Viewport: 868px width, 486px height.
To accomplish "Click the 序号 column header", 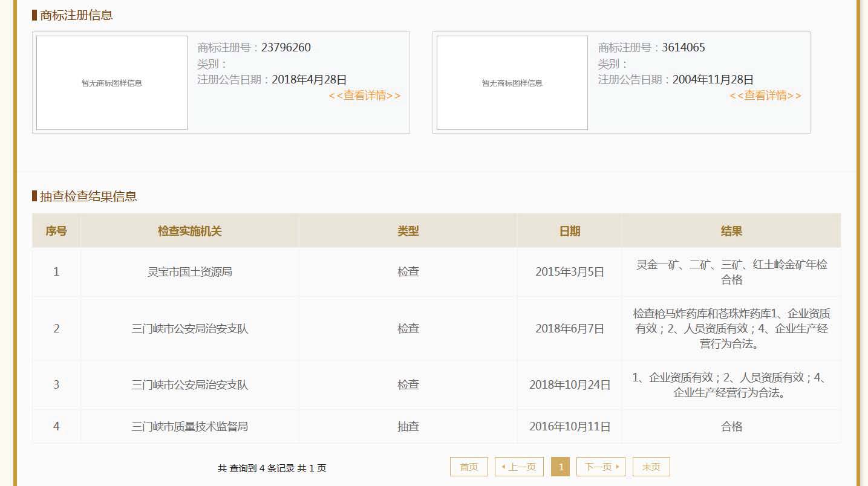I will point(56,231).
